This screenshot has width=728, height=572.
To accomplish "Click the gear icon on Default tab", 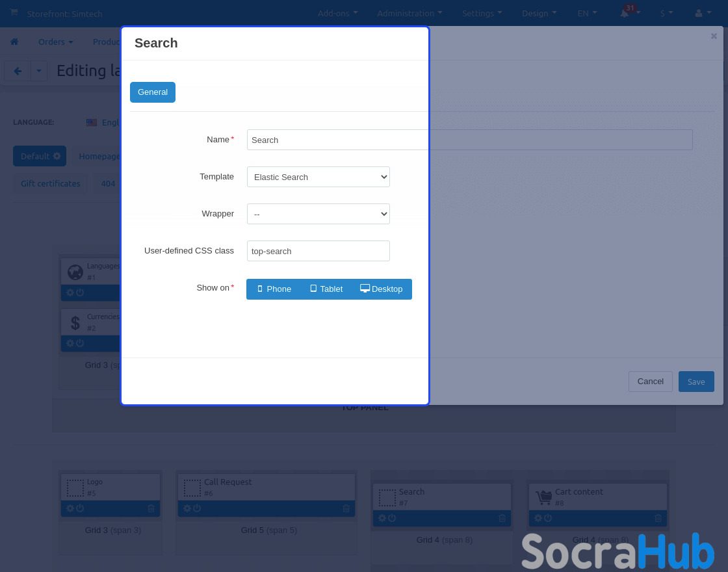I will (x=57, y=156).
